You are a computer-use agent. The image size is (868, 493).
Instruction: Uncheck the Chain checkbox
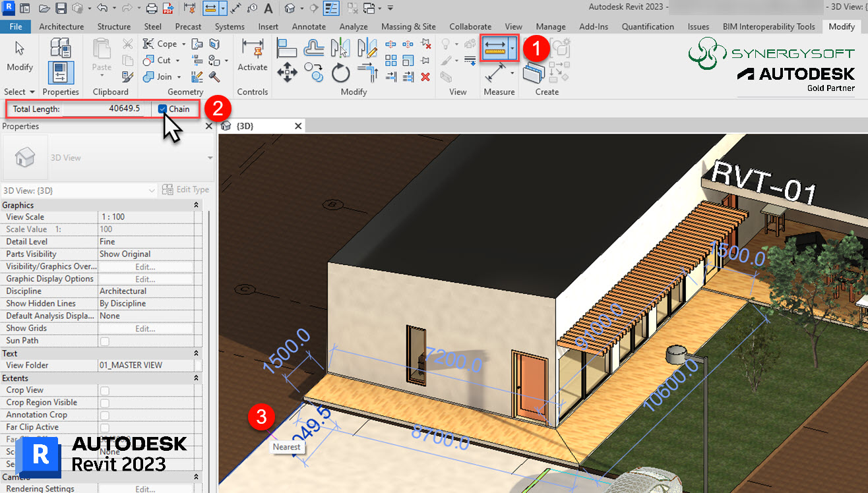tap(163, 109)
